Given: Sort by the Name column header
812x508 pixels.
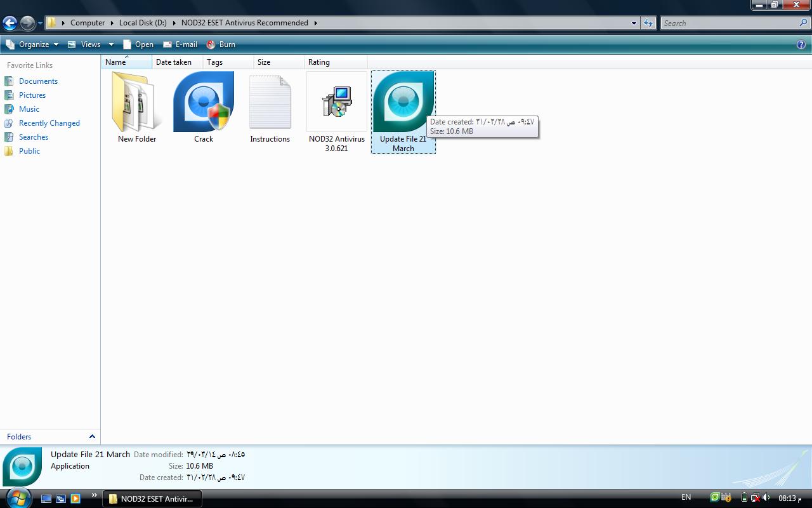Looking at the screenshot, I should click(x=127, y=62).
